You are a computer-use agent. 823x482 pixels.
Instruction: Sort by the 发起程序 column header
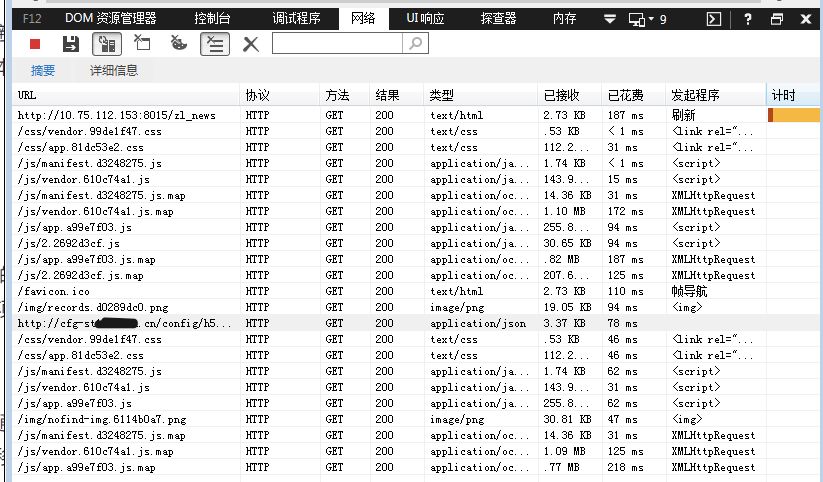click(x=716, y=95)
